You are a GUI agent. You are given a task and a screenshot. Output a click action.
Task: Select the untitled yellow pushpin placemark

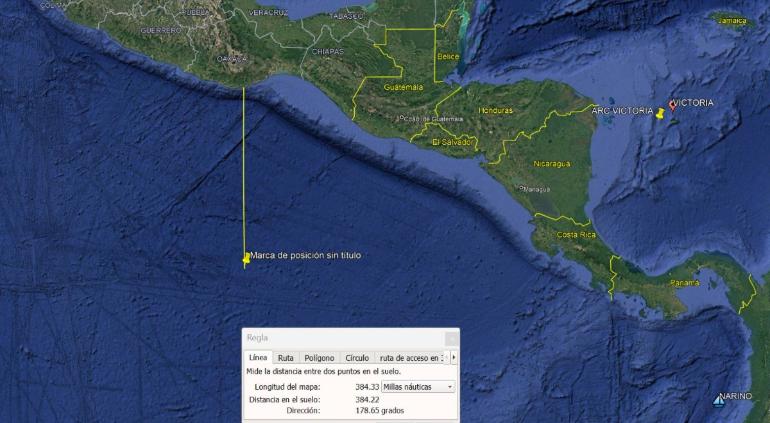(x=246, y=258)
